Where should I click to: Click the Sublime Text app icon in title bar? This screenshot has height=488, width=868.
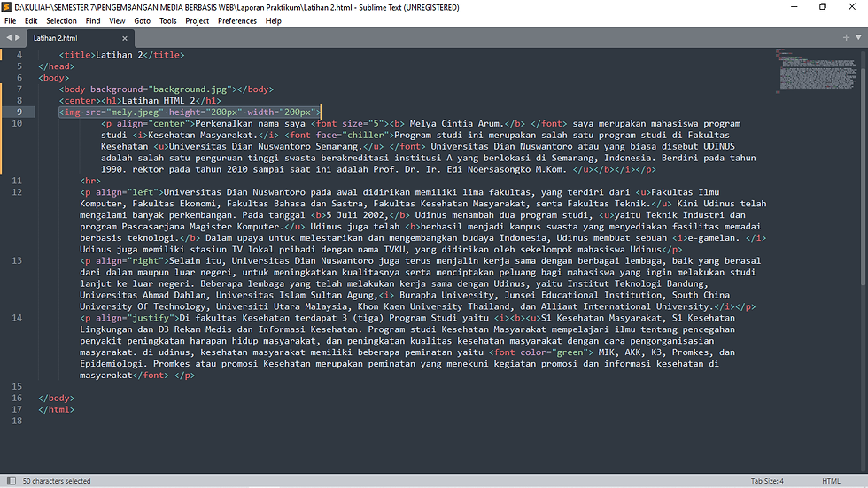7,7
